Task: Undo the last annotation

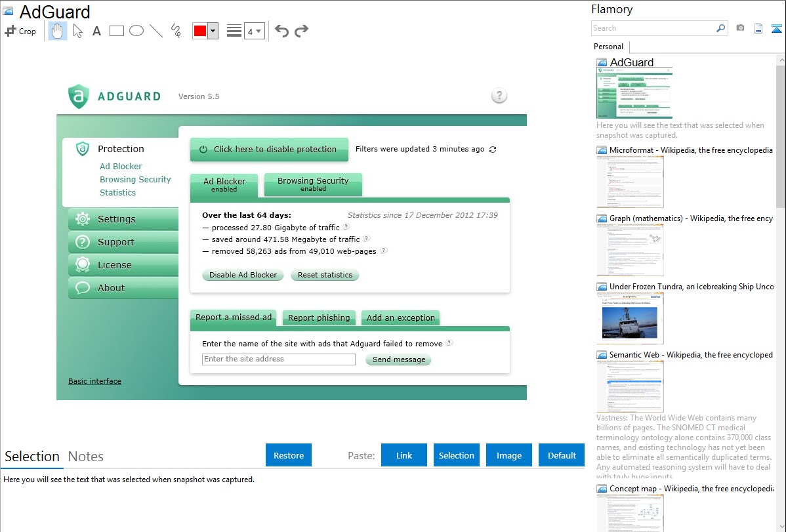Action: coord(281,31)
